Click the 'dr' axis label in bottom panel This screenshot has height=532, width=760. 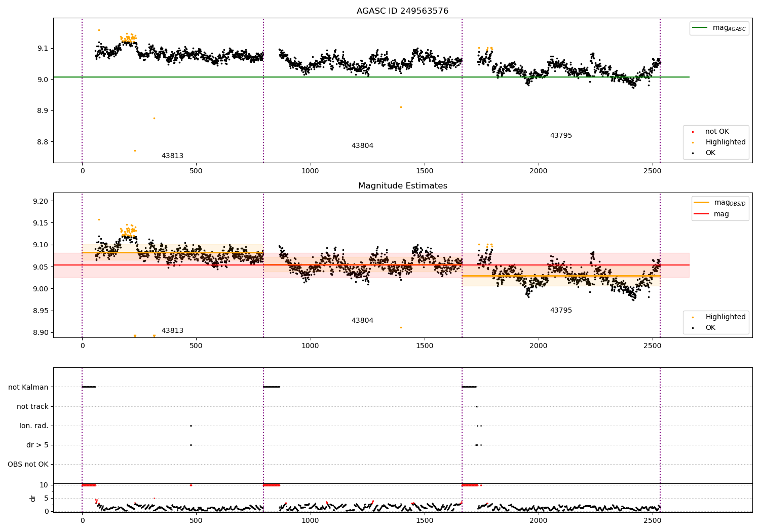click(x=33, y=498)
